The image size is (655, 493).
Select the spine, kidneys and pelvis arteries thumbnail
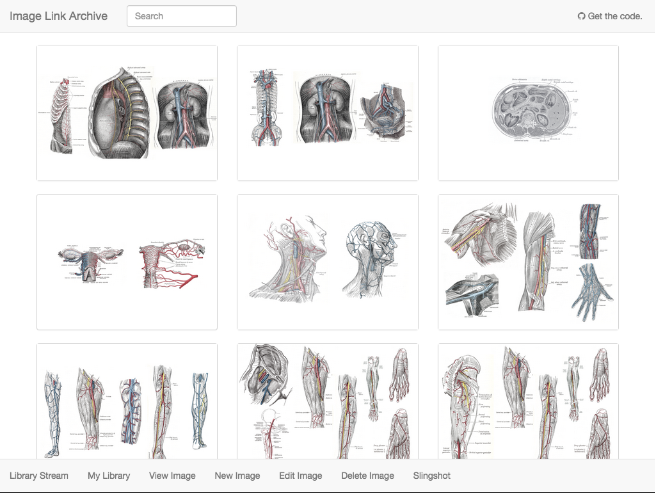click(x=328, y=113)
